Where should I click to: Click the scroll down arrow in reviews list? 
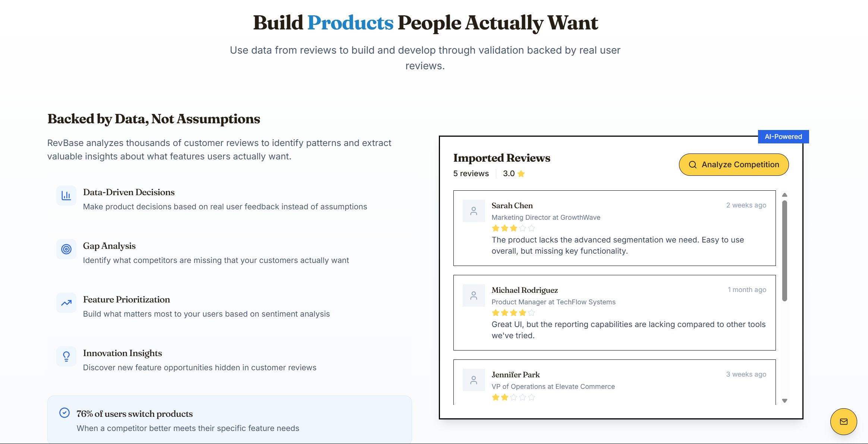(x=784, y=401)
